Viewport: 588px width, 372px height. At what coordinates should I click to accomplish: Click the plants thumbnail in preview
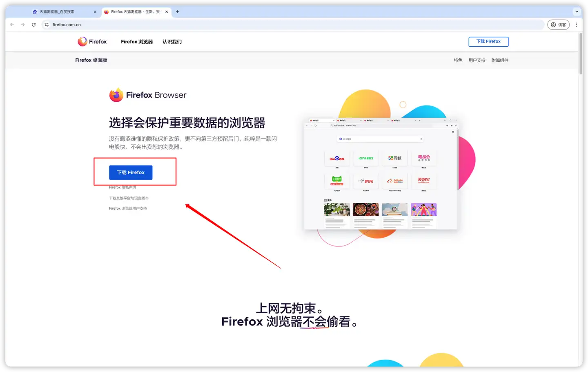(x=337, y=209)
